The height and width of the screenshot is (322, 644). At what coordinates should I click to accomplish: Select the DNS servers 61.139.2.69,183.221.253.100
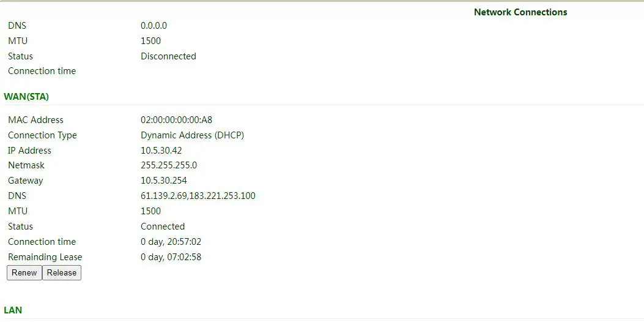click(198, 196)
